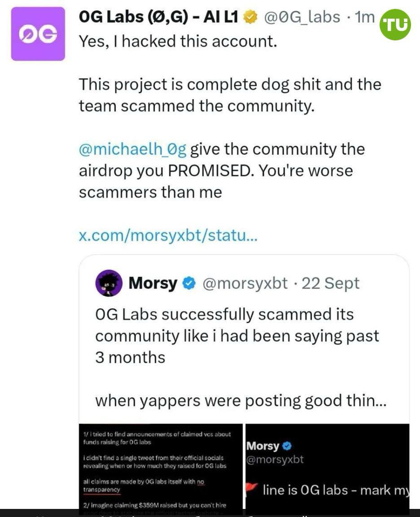Expand truncated text "when yappers were posting good thin..."
Image resolution: width=420 pixels, height=517 pixels.
point(240,400)
